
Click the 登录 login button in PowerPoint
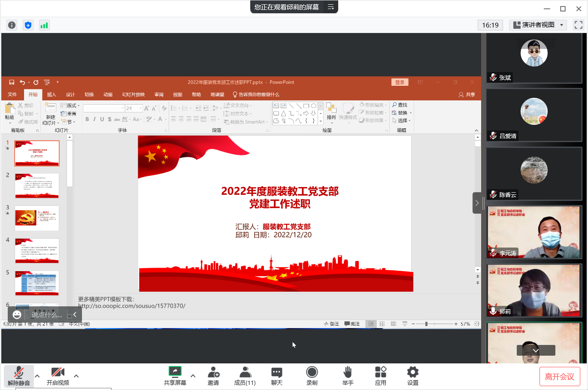coord(400,82)
